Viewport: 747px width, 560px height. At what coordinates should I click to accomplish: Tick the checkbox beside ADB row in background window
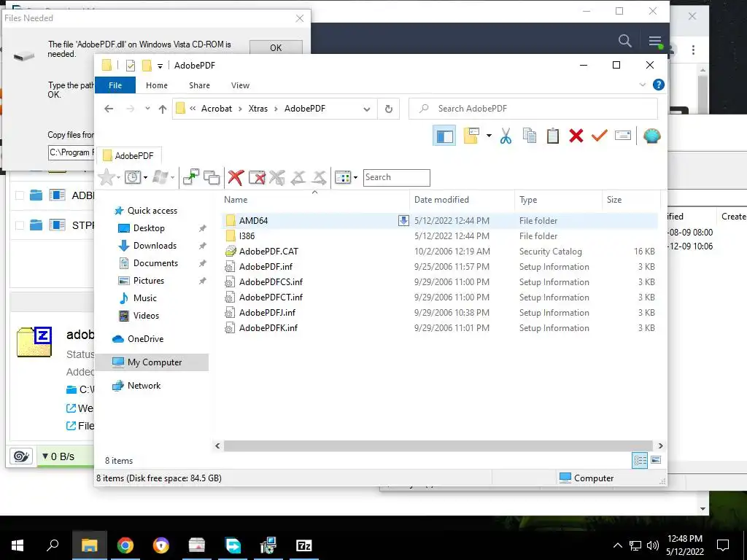(x=20, y=195)
